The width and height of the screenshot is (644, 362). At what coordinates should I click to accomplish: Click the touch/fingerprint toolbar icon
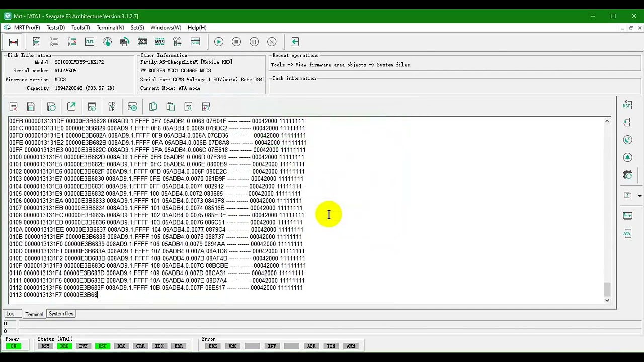point(107,42)
